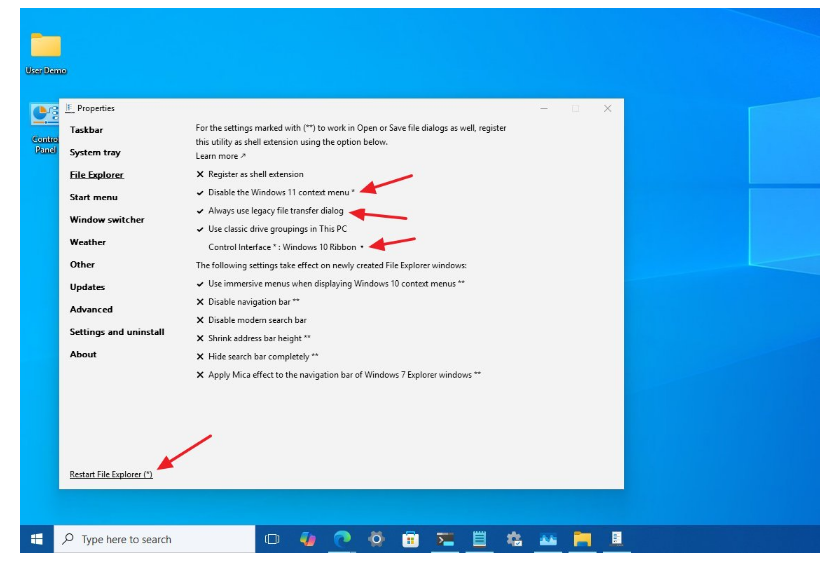Open Microsoft Store from the taskbar
Image resolution: width=835 pixels, height=564 pixels.
click(x=410, y=539)
